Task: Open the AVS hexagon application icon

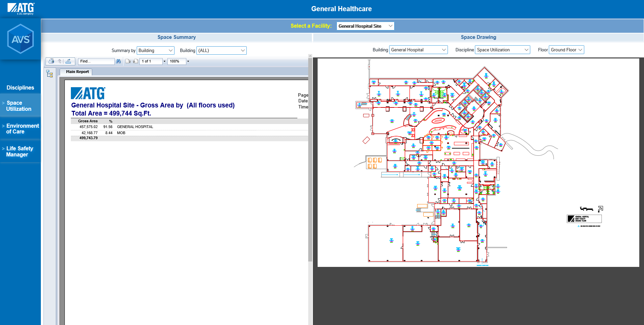Action: coord(21,39)
